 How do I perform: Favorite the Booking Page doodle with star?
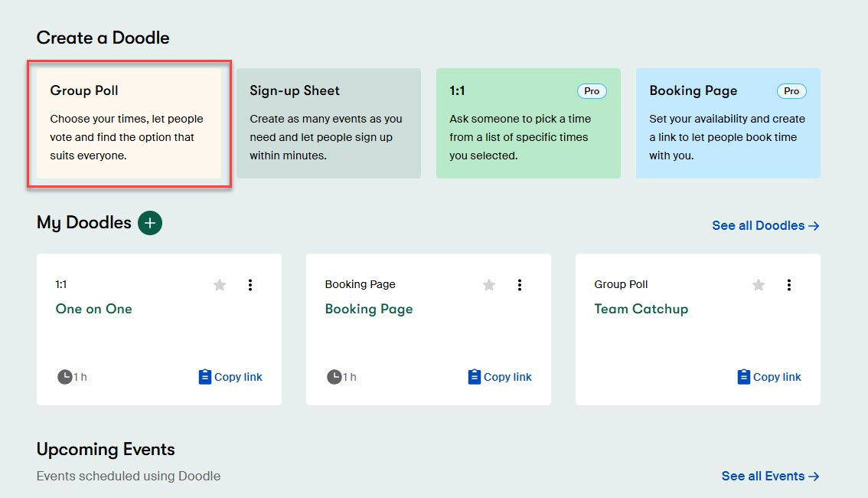coord(489,285)
